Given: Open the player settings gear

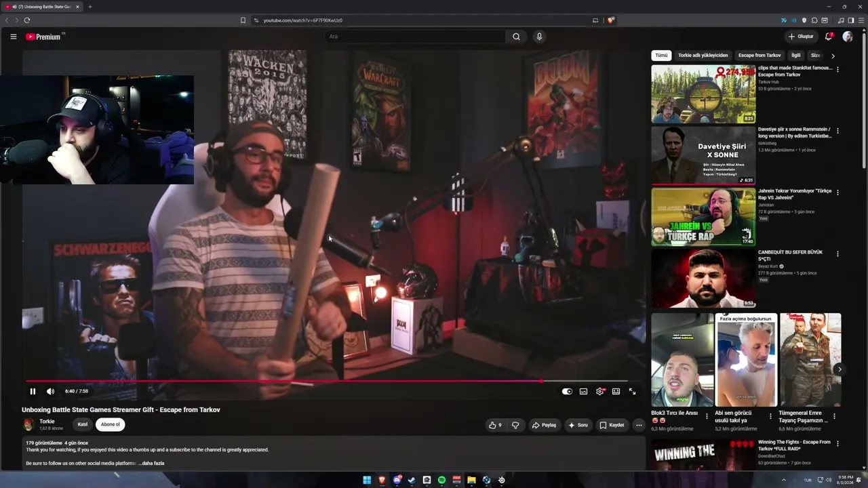Looking at the screenshot, I should coord(600,391).
